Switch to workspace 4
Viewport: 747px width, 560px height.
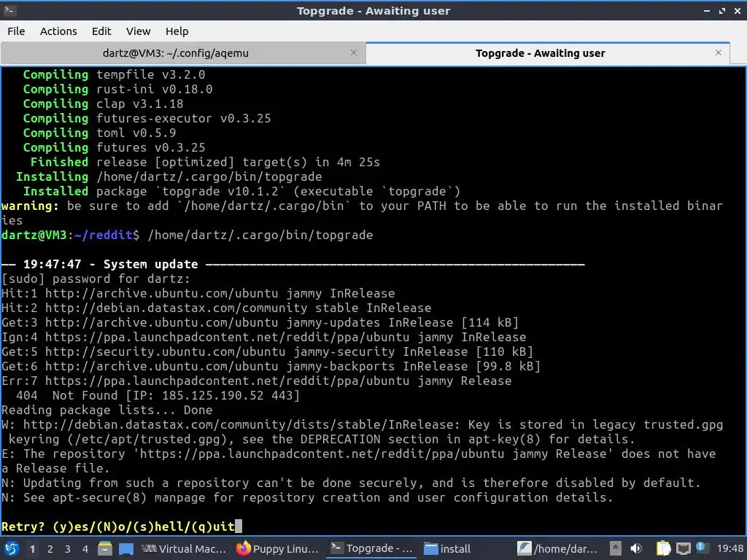[85, 549]
